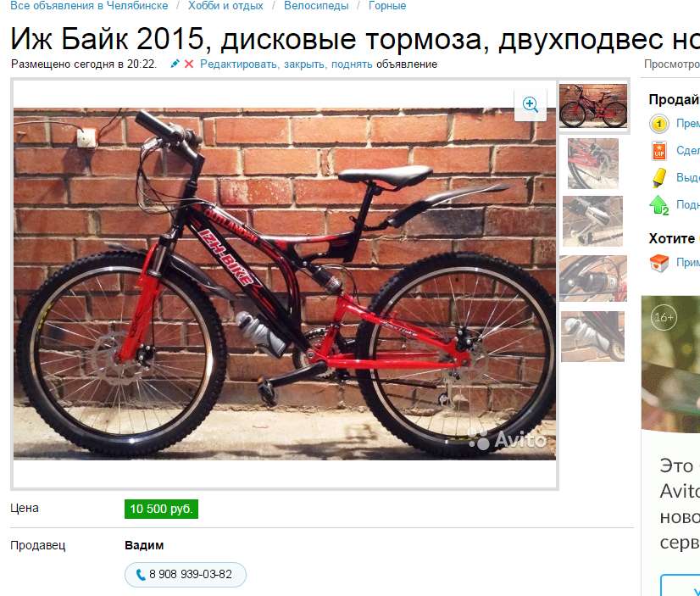700x596 pixels.
Task: Click the phone handset icon beside number
Action: (x=140, y=575)
